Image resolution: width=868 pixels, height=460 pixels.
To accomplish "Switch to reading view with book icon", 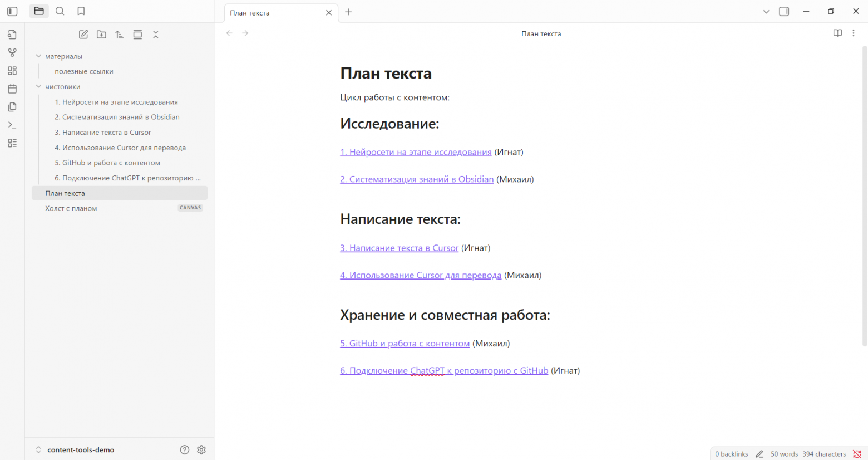I will point(837,33).
